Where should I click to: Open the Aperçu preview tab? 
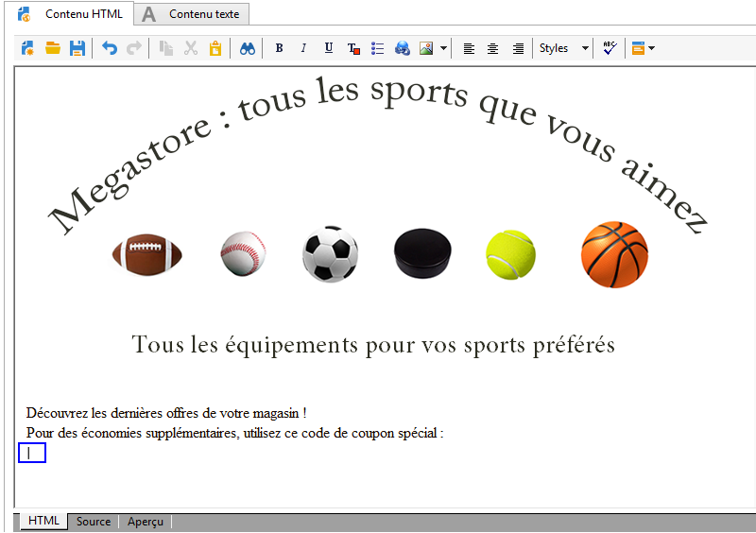pyautogui.click(x=146, y=522)
